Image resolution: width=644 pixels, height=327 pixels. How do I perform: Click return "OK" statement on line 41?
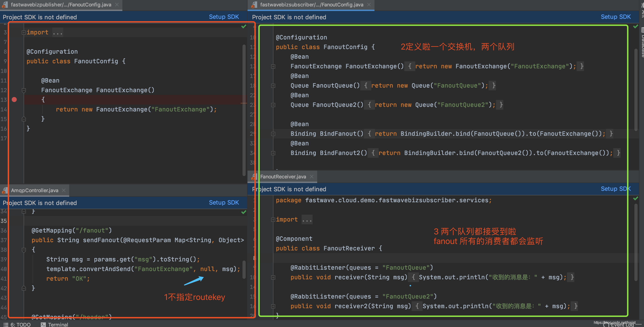(68, 278)
